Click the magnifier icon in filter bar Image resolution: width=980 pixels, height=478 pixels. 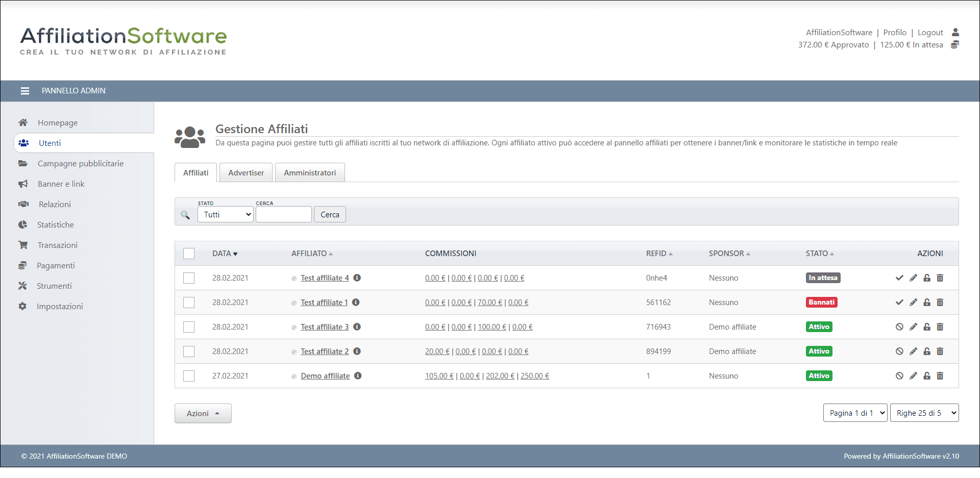click(x=185, y=215)
